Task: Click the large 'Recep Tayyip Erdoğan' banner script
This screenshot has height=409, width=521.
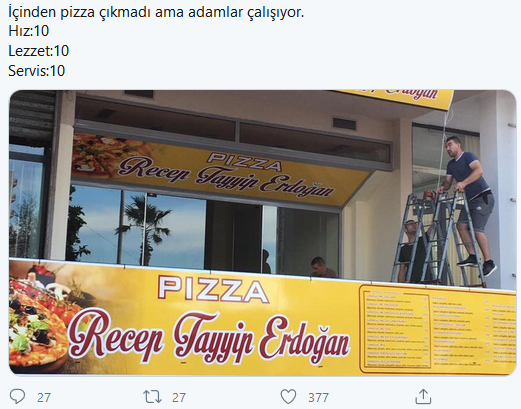Action: click(209, 337)
